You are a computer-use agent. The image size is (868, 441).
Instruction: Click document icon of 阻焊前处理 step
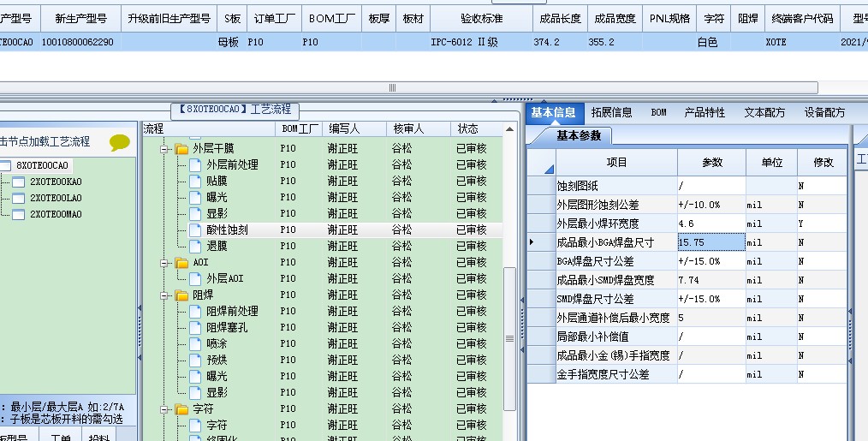[x=195, y=312]
